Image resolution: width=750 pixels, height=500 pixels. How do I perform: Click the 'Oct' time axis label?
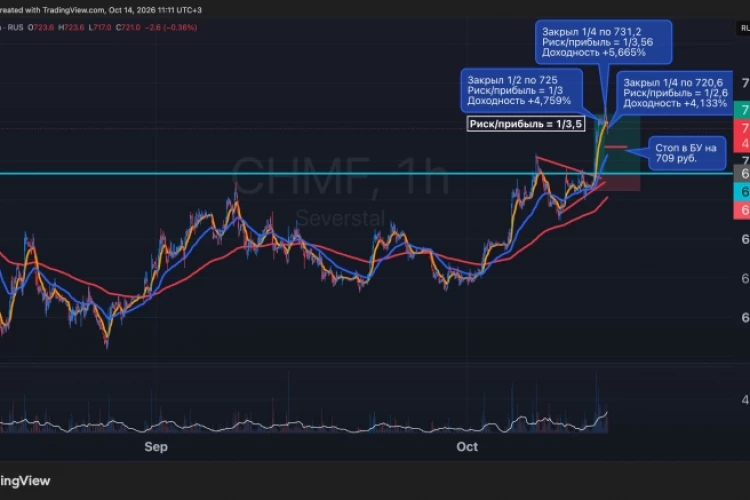point(467,447)
